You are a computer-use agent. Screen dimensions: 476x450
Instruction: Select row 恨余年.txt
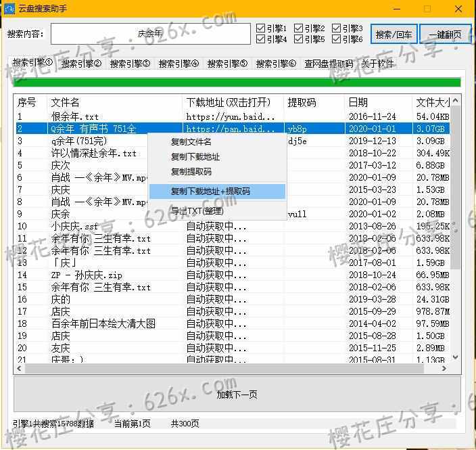click(233, 116)
